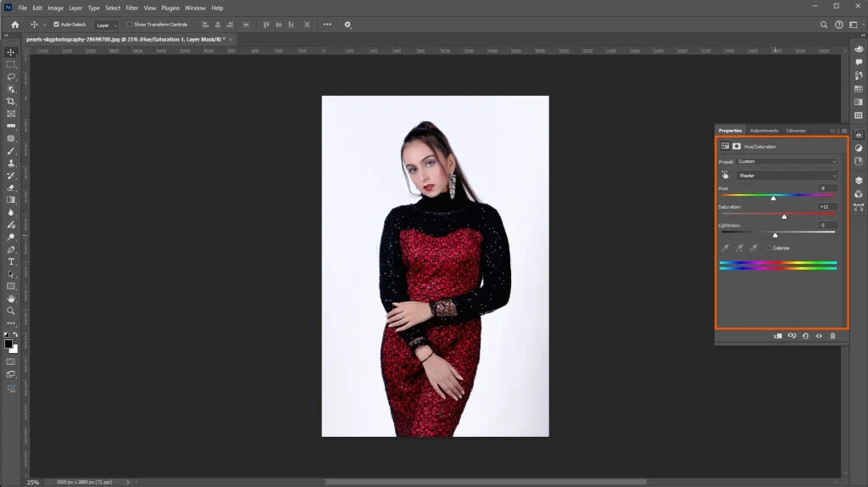This screenshot has width=868, height=487.
Task: Open the Filter menu
Action: coord(131,8)
